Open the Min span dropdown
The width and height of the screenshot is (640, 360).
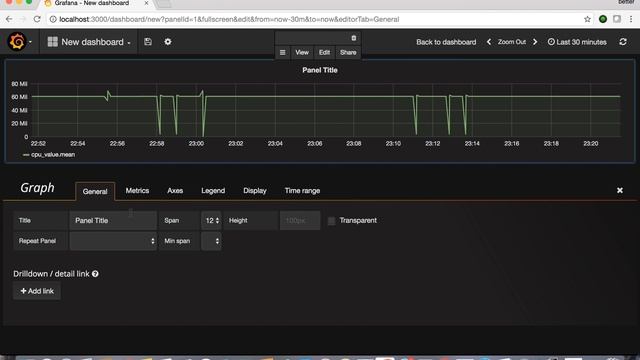211,241
